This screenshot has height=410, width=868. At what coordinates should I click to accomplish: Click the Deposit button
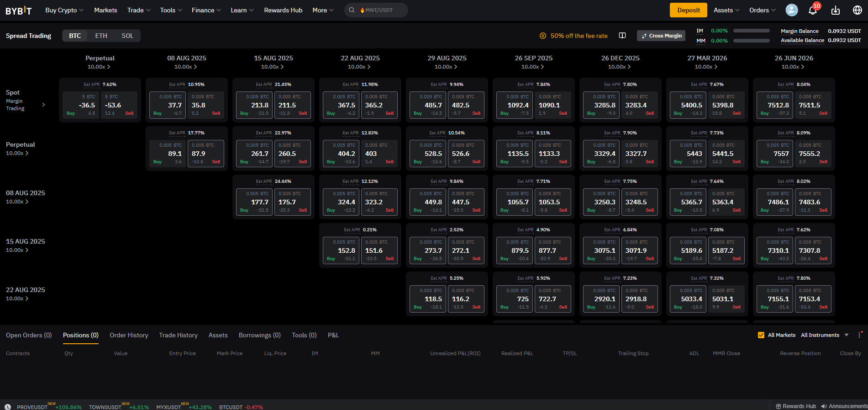click(688, 10)
